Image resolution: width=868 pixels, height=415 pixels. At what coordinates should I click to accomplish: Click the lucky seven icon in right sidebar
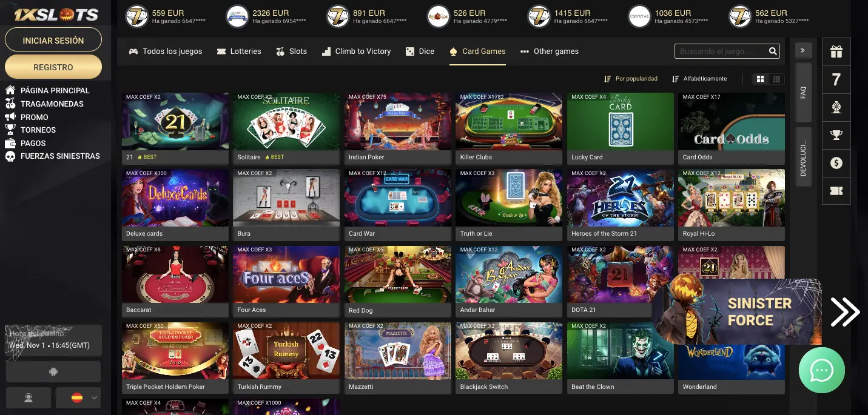[836, 80]
